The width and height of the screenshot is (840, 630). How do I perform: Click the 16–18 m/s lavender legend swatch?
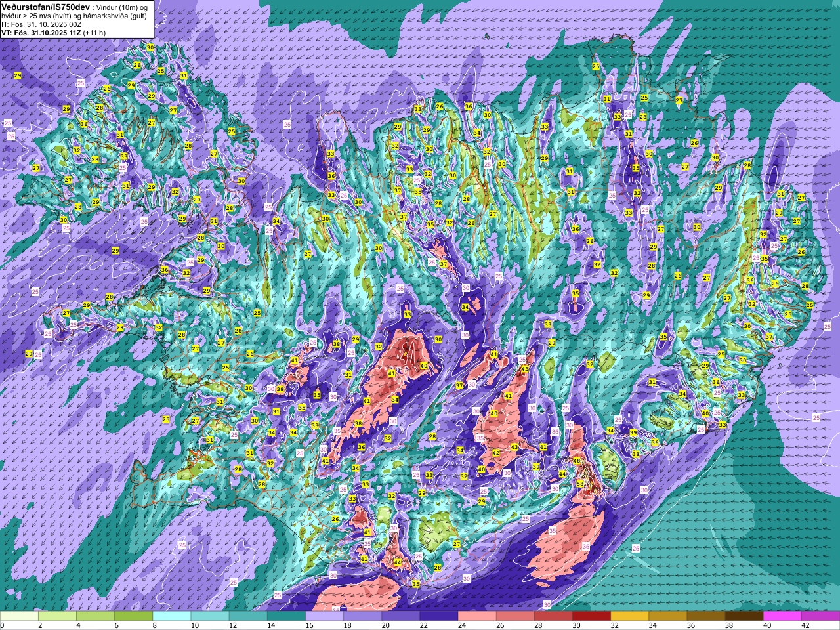pos(324,616)
